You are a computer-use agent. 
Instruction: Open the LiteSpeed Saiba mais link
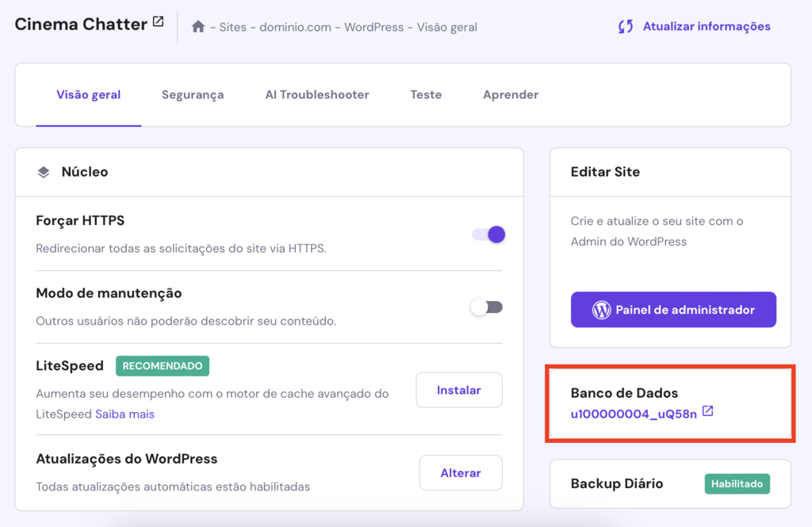125,413
